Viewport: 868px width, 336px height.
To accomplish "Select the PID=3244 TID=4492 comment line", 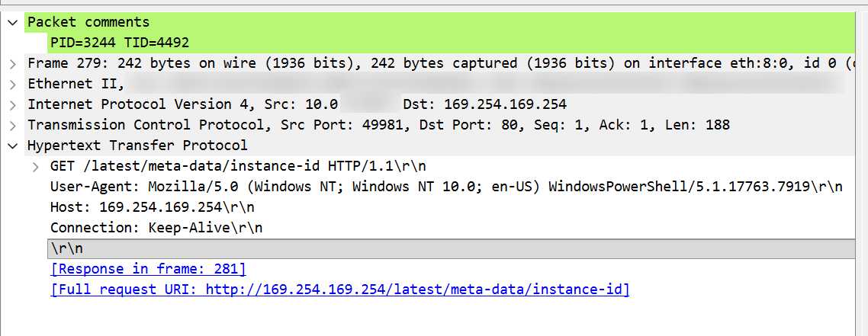I will 119,43.
